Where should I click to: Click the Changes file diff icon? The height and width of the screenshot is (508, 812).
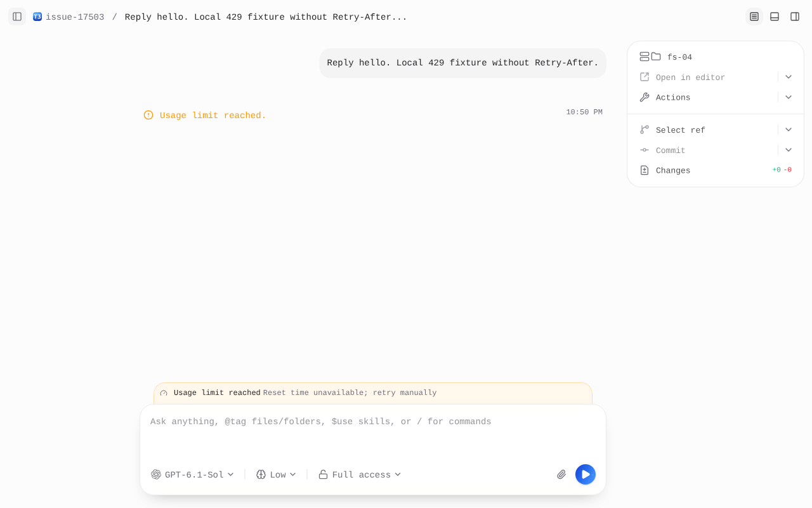tap(645, 170)
